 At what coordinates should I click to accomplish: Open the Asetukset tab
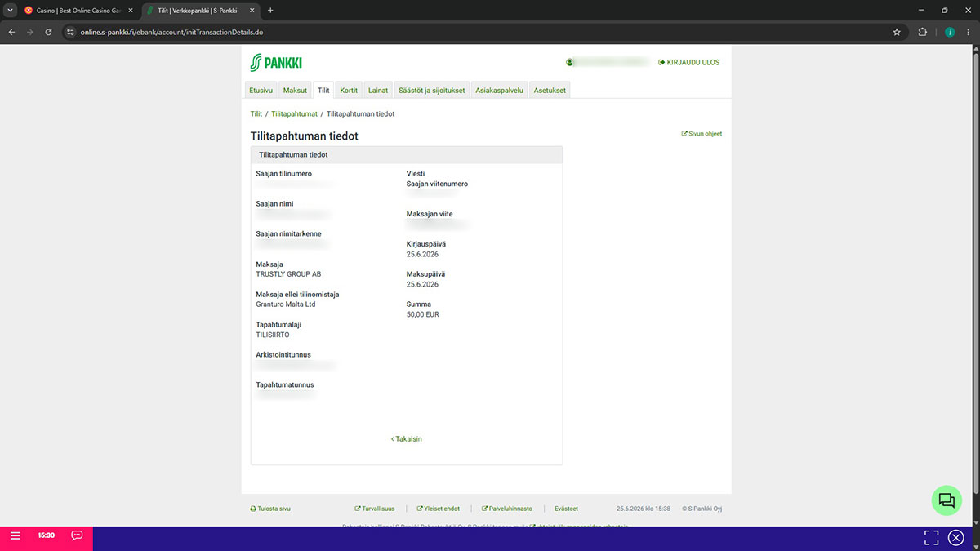pyautogui.click(x=550, y=91)
